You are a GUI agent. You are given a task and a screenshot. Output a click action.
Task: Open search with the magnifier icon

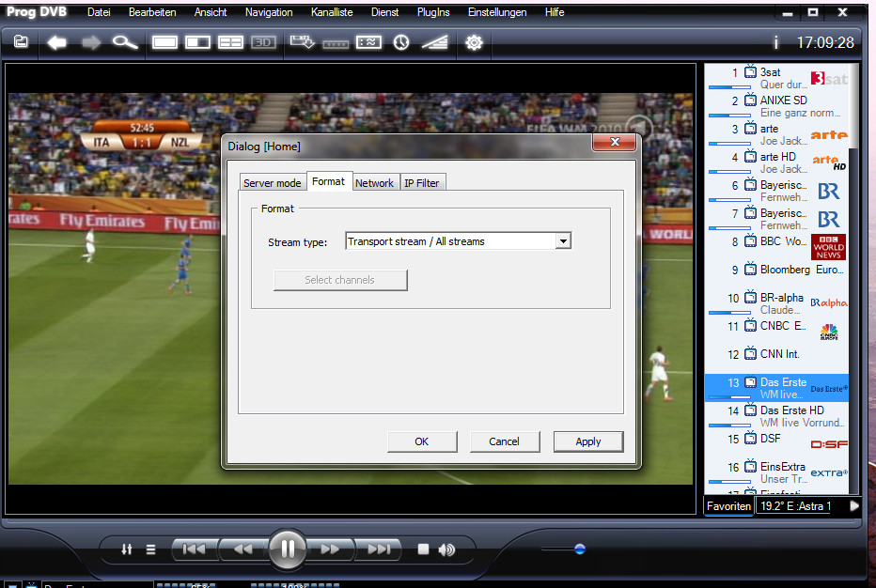pyautogui.click(x=125, y=42)
